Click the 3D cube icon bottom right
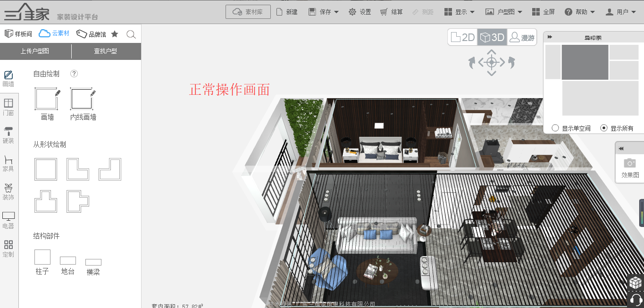644x308 pixels. pyautogui.click(x=636, y=283)
